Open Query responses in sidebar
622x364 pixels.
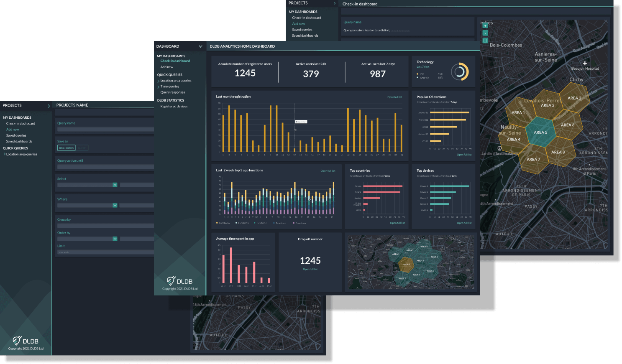[173, 92]
